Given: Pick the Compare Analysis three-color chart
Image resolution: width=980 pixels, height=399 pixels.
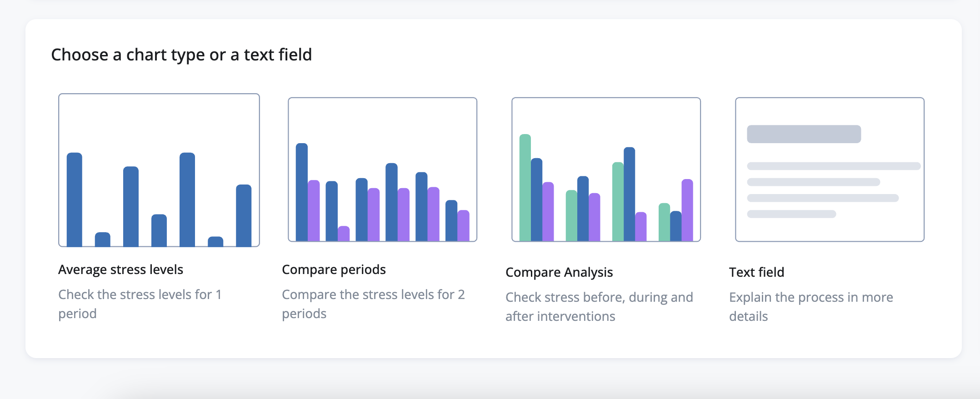Looking at the screenshot, I should coord(606,169).
